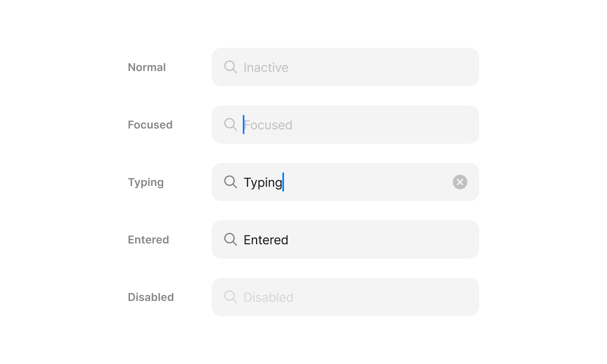Click the bold "Entered" state label on the left
This screenshot has height=364, width=607.
149,240
